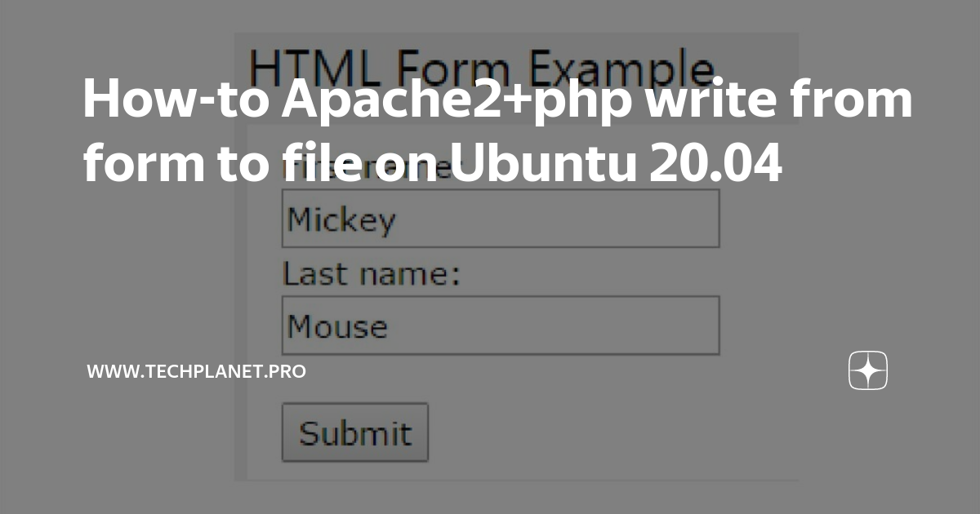Click the word file in headline
The height and width of the screenshot is (514, 980).
click(x=304, y=166)
